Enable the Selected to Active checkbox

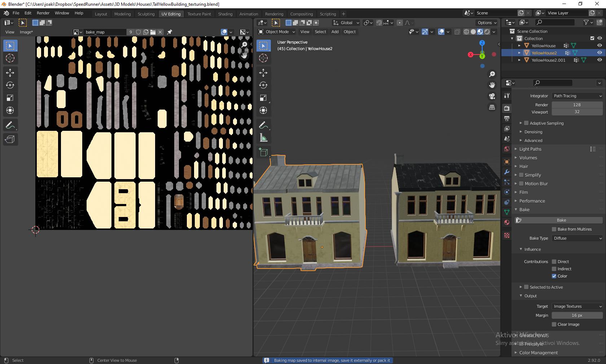(x=526, y=287)
